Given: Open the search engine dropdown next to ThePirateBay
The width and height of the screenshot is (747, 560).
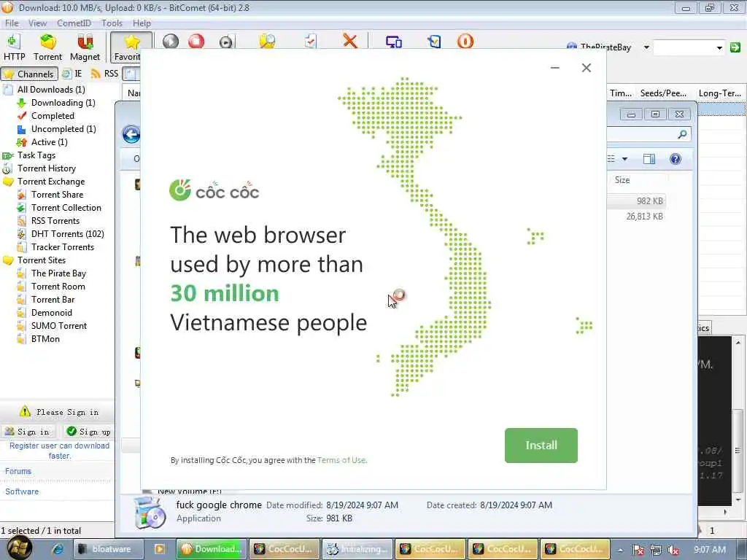Looking at the screenshot, I should [646, 47].
